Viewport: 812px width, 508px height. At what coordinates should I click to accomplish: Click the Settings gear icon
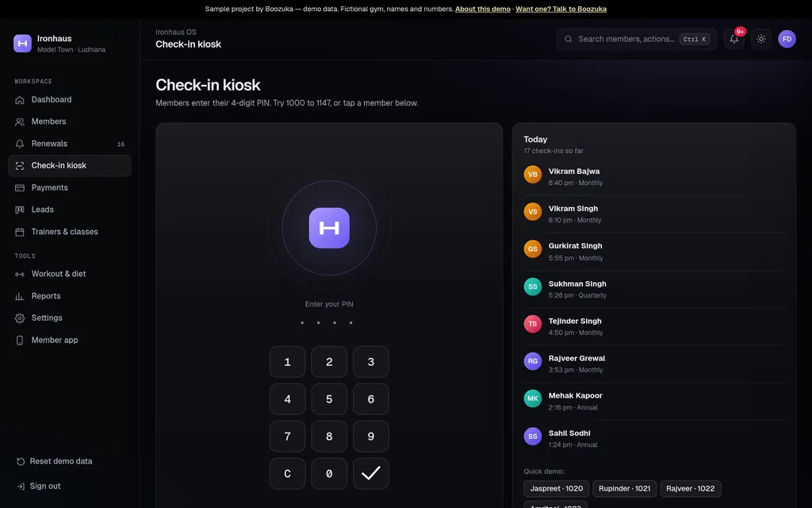(20, 318)
